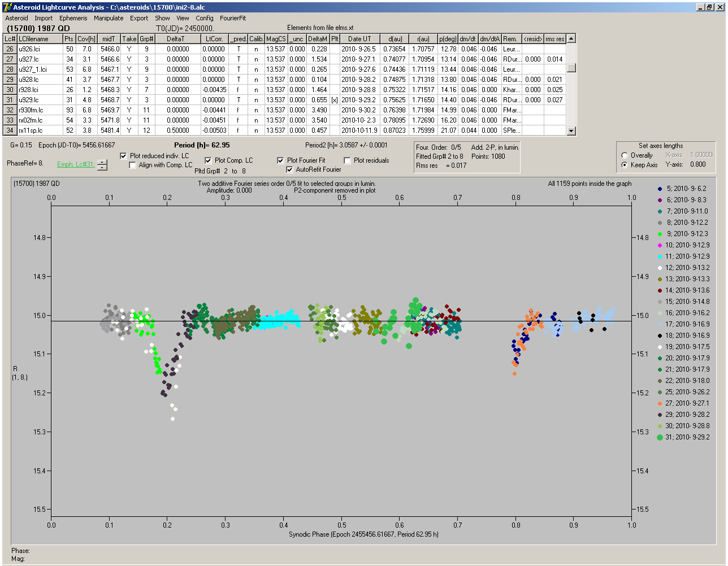This screenshot has height=566, width=728.
Task: Click legend entry 5; 2010- 9- 6.2
Action: click(x=682, y=189)
